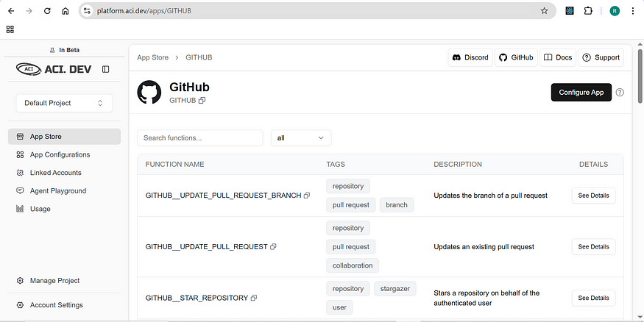Copy GITHUB__STAR_REPOSITORY function name
The width and height of the screenshot is (644, 322).
click(254, 298)
